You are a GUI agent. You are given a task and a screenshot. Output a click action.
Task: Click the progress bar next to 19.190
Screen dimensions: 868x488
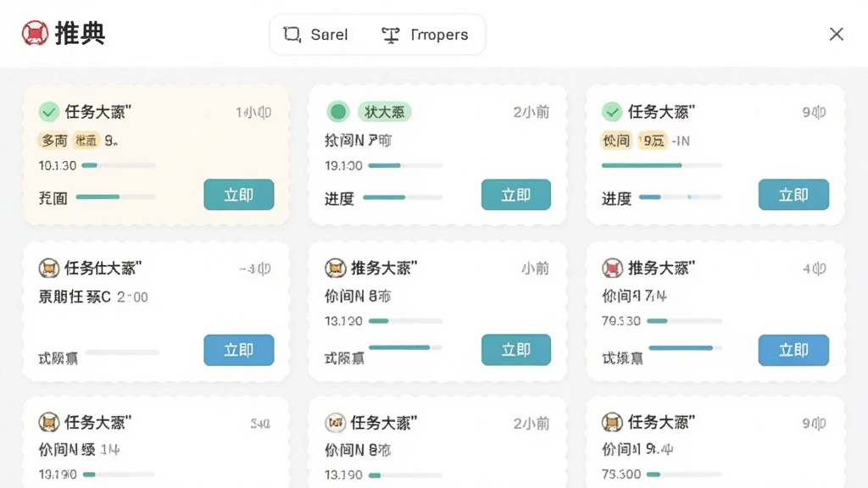coord(119,474)
